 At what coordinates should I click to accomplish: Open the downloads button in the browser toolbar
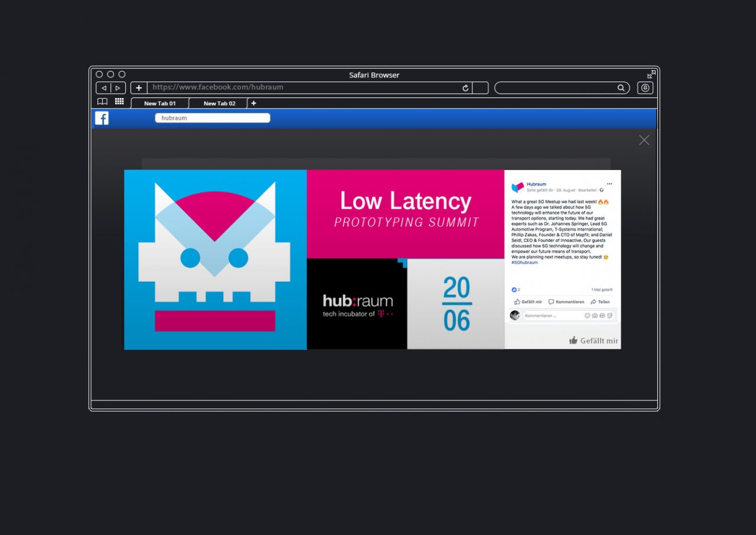click(x=645, y=88)
